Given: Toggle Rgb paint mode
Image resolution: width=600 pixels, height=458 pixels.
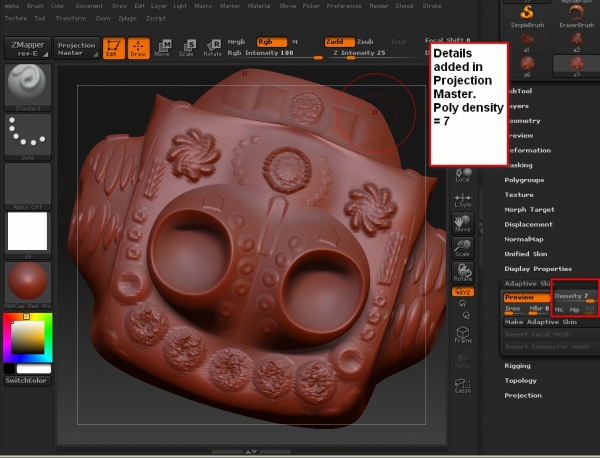Looking at the screenshot, I should tap(272, 42).
